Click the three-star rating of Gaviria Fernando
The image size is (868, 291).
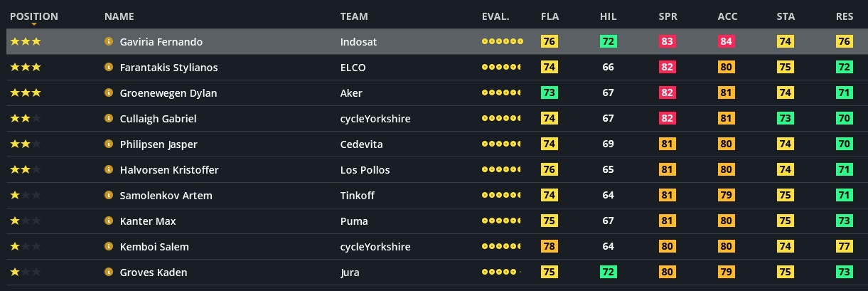pos(26,42)
